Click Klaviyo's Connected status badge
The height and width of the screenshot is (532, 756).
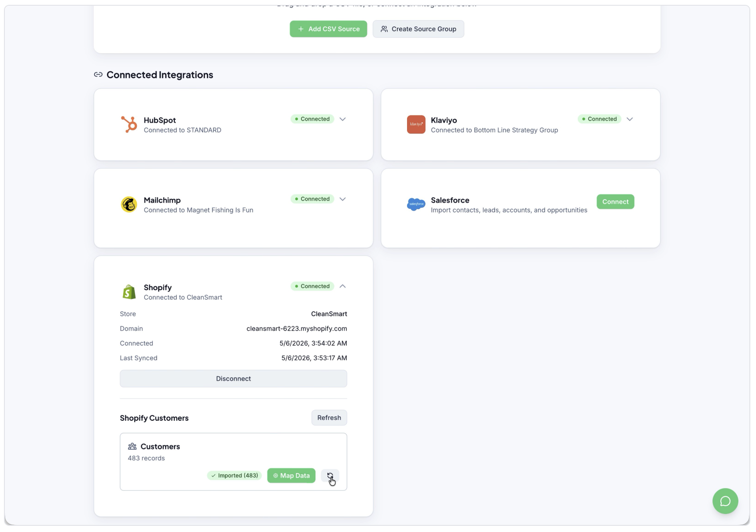(x=599, y=119)
